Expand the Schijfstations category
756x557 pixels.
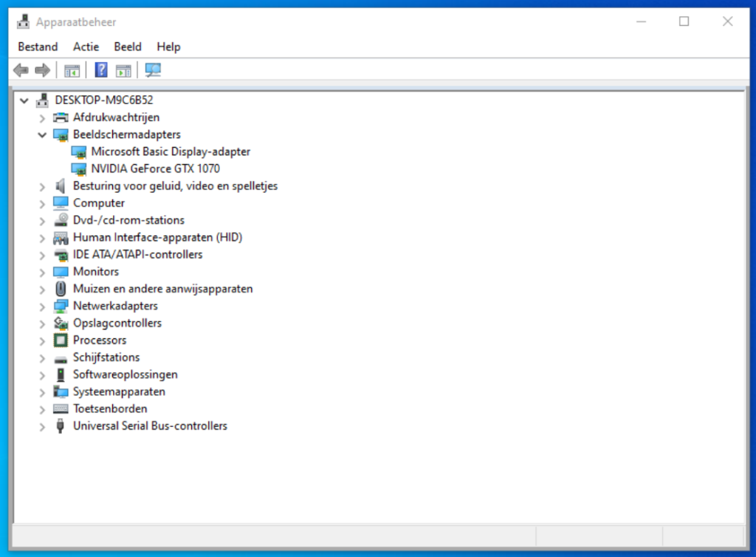click(42, 358)
